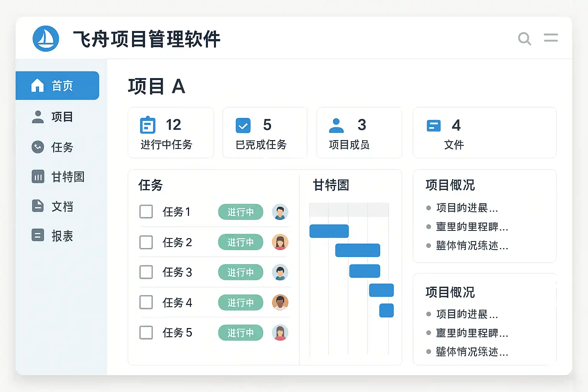Select the smallest bottom Gantt bar
Viewport: 588px width, 392px height.
tap(387, 310)
